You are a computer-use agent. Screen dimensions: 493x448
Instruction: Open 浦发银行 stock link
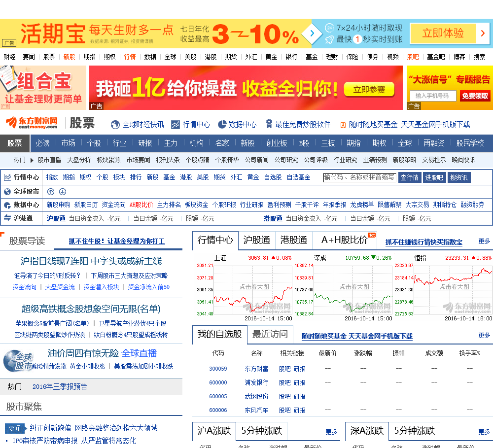[256, 382]
